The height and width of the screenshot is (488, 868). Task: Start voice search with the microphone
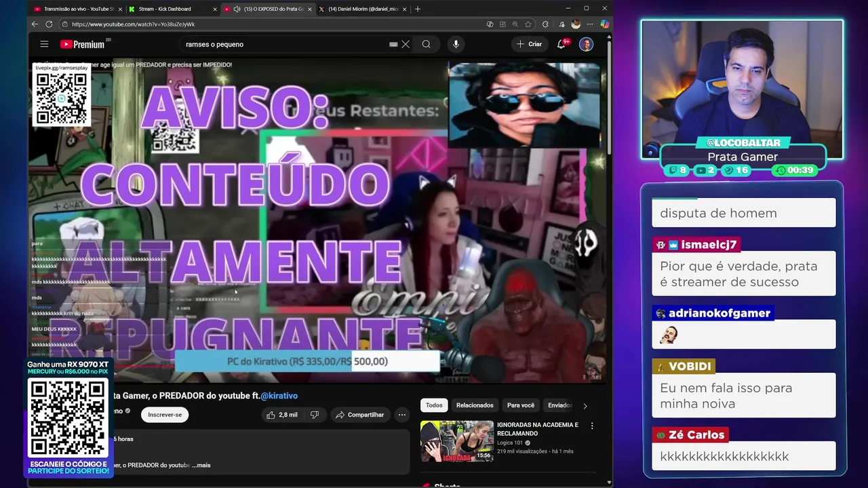456,44
